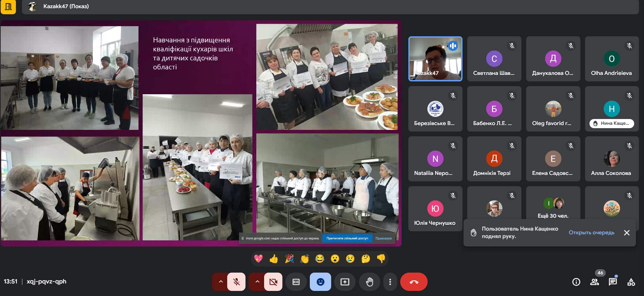Image resolution: width=644 pixels, height=296 pixels.
Task: Toggle closed captions
Action: (296, 282)
